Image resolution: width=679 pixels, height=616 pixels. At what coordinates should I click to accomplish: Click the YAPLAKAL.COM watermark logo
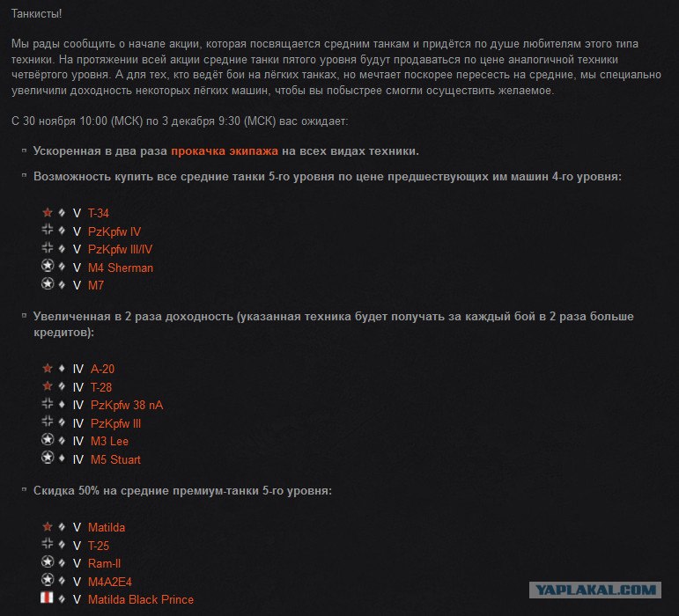click(595, 590)
